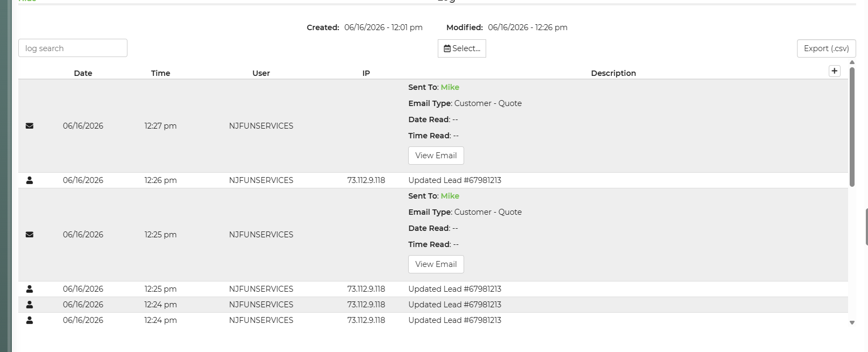The image size is (868, 352).
Task: Click the 06/16/2026 date in the 12:26 pm row
Action: (x=83, y=180)
